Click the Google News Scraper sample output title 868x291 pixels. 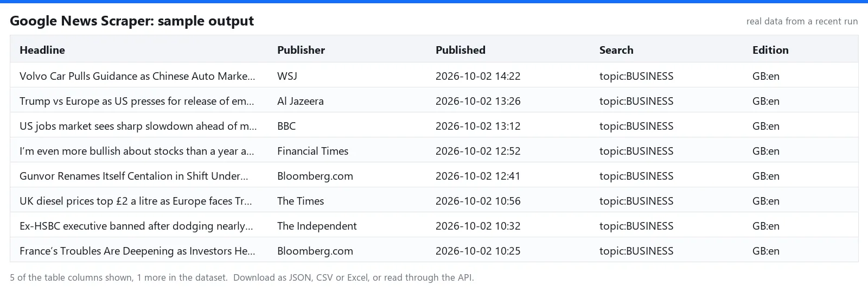click(x=132, y=21)
